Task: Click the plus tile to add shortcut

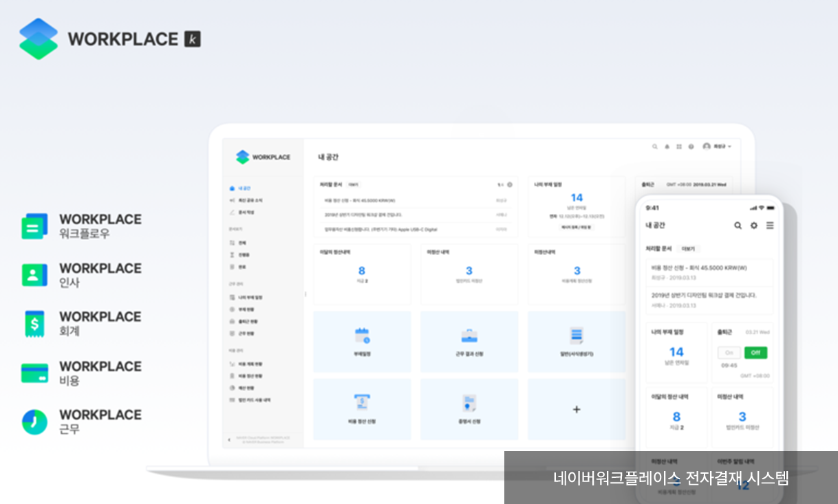Action: [x=577, y=409]
